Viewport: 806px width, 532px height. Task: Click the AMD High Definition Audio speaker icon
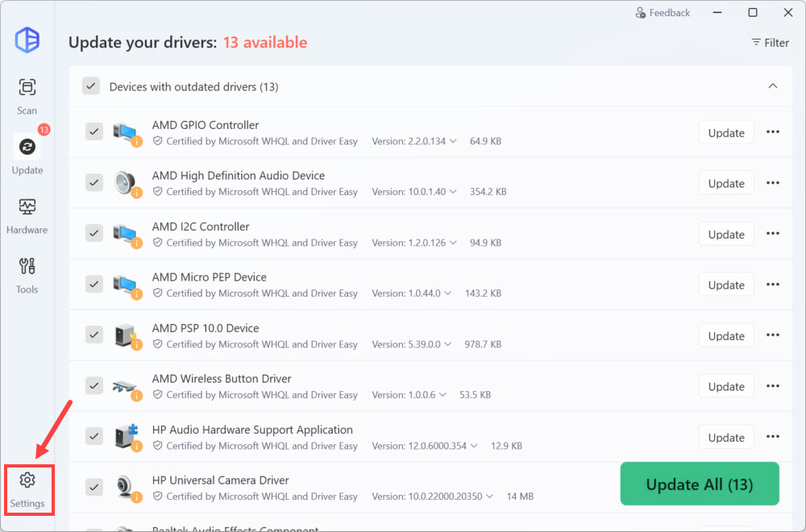click(x=125, y=183)
